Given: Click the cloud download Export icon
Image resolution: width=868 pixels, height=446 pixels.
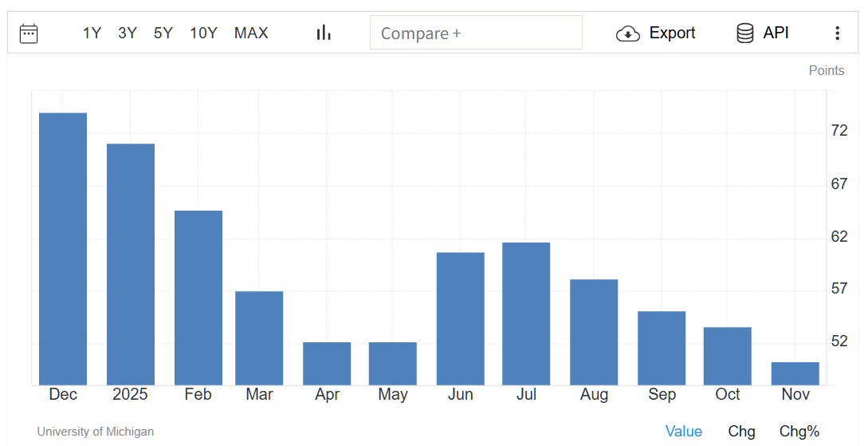Looking at the screenshot, I should pos(628,33).
